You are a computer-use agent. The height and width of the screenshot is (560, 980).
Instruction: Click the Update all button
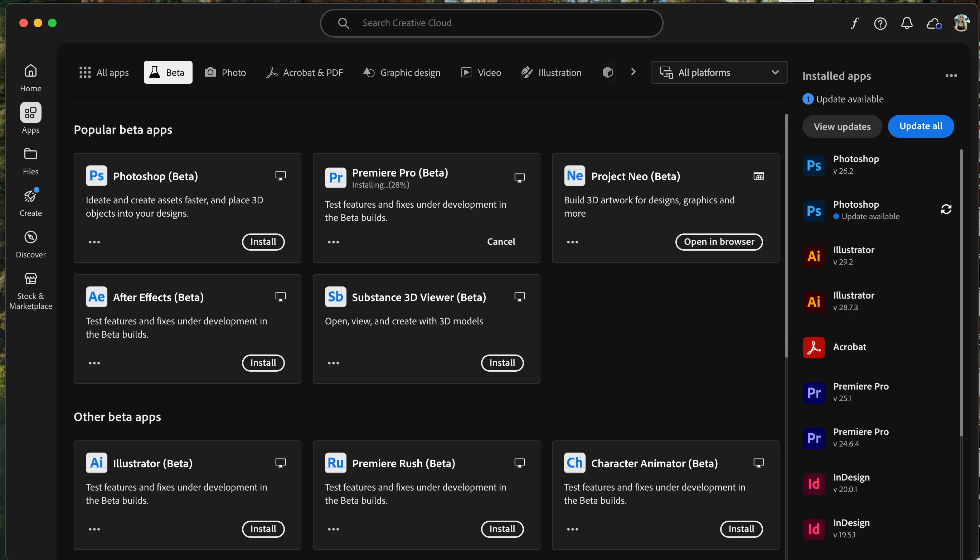tap(921, 126)
